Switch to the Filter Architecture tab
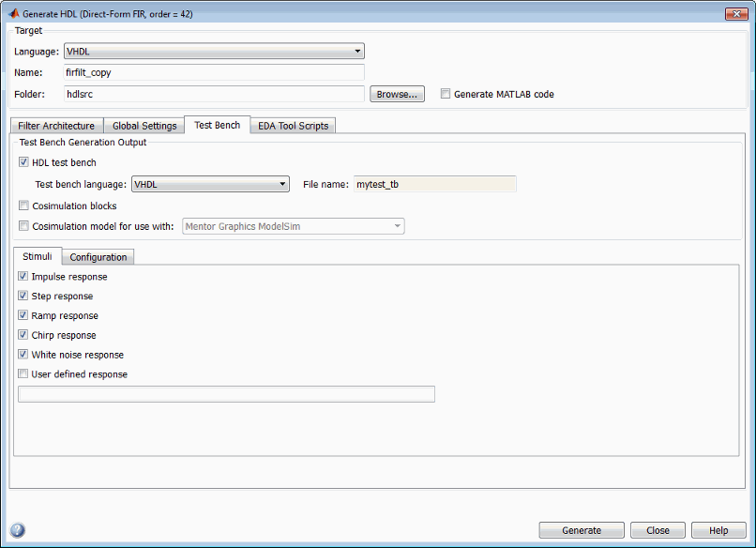Viewport: 756px width, 548px height. pyautogui.click(x=56, y=126)
